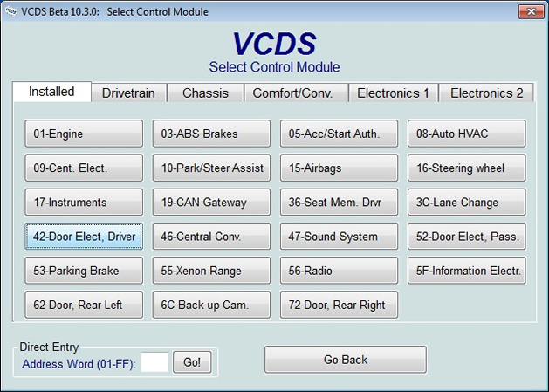The height and width of the screenshot is (392, 549).
Task: Switch to the Chassis tab
Action: coord(205,93)
